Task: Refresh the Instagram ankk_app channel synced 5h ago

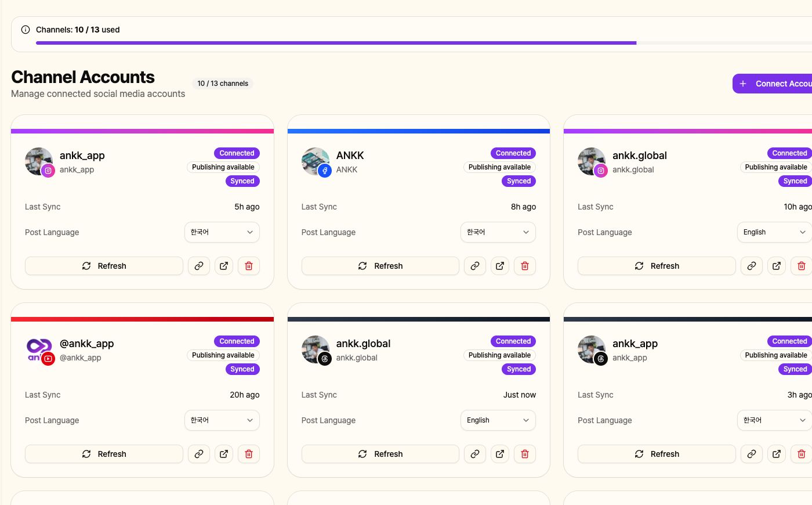Action: click(x=104, y=266)
